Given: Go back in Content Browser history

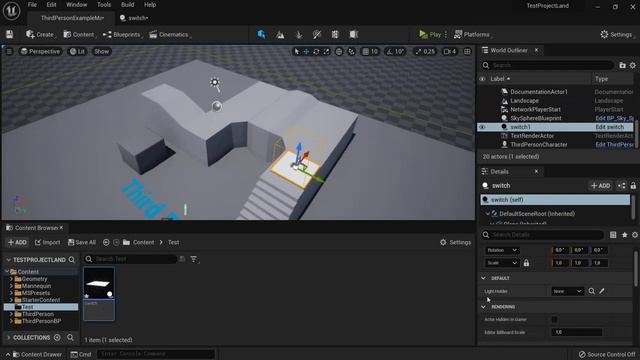Looking at the screenshot, I should click(106, 242).
